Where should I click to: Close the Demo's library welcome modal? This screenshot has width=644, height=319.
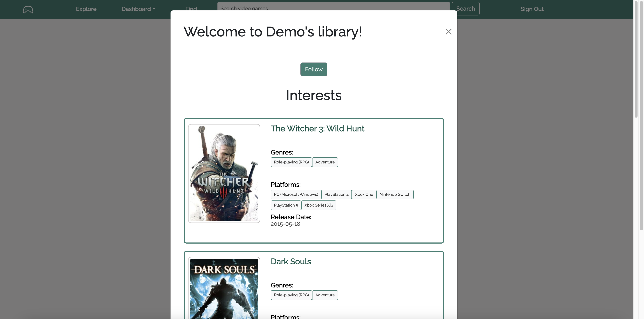pos(448,31)
